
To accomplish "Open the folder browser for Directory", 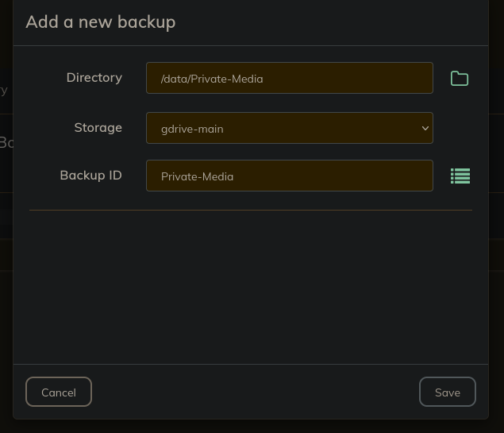I will [460, 79].
